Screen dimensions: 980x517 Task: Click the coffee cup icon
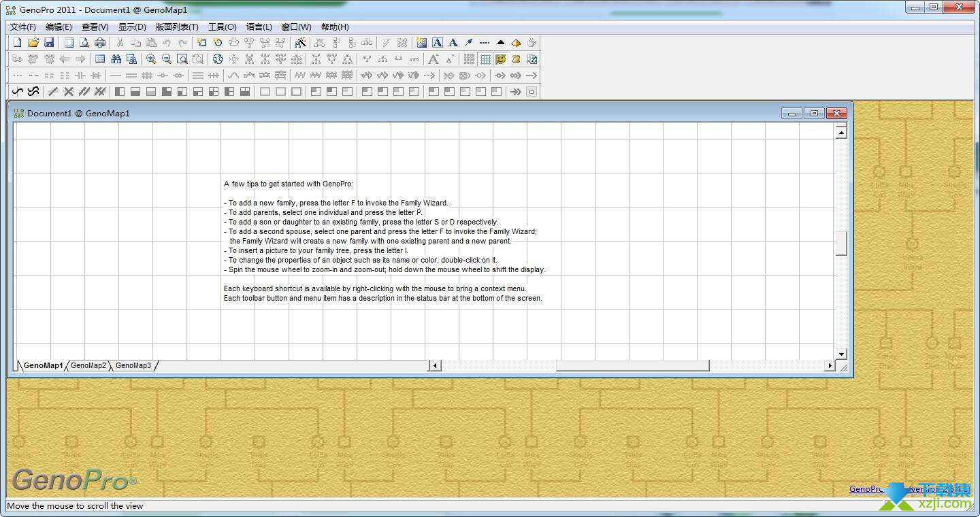[x=532, y=43]
